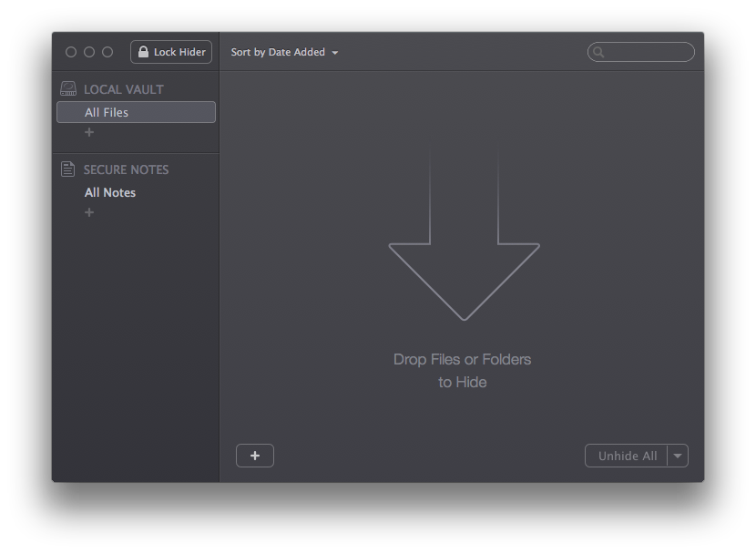Open All Notes in the sidebar
This screenshot has width=756, height=554.
tap(110, 192)
